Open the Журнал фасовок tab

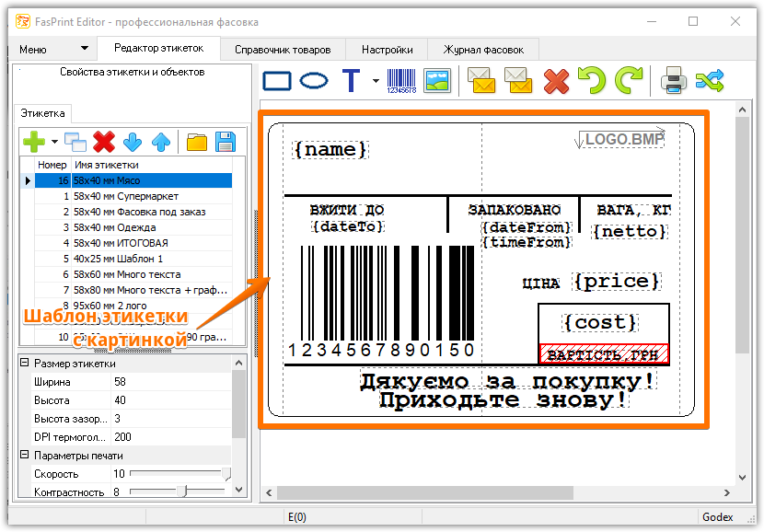click(x=483, y=50)
